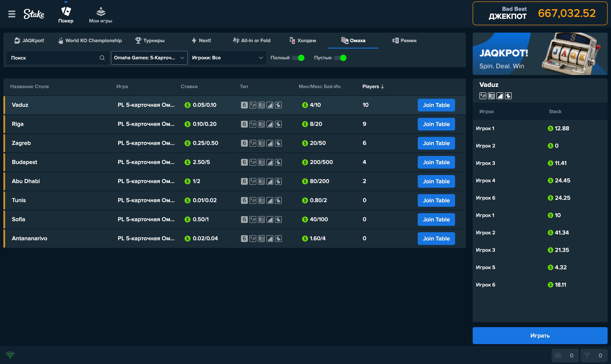This screenshot has height=364, width=611.
Task: Click the Поиск search field
Action: (x=58, y=58)
